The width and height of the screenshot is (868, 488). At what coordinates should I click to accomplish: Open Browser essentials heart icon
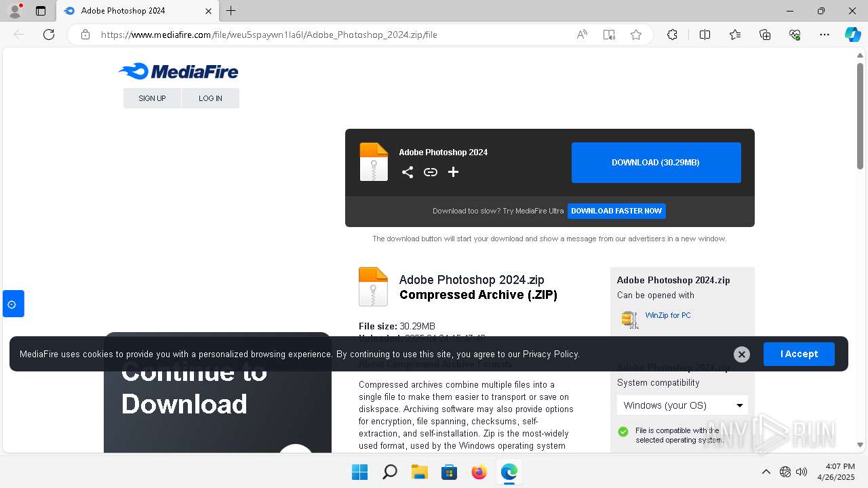point(795,35)
